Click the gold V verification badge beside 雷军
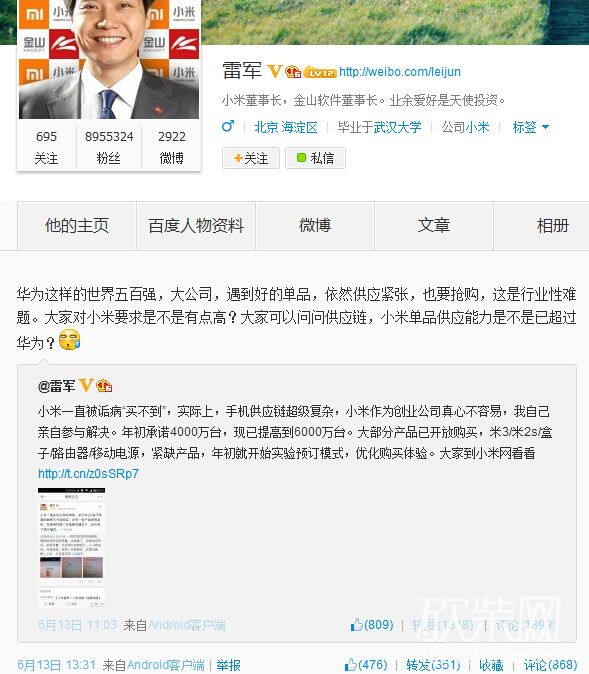 pyautogui.click(x=274, y=71)
